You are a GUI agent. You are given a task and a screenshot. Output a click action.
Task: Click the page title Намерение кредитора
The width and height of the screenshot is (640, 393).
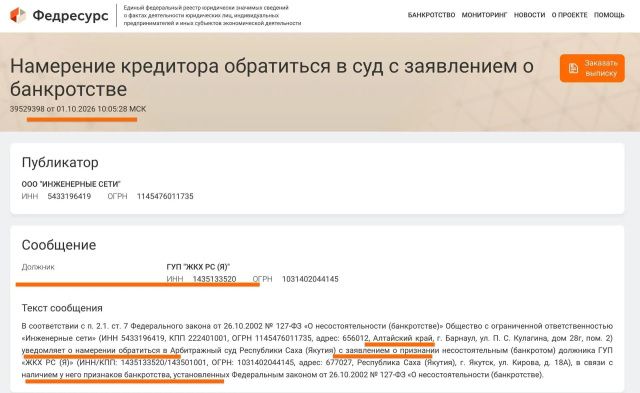point(272,78)
